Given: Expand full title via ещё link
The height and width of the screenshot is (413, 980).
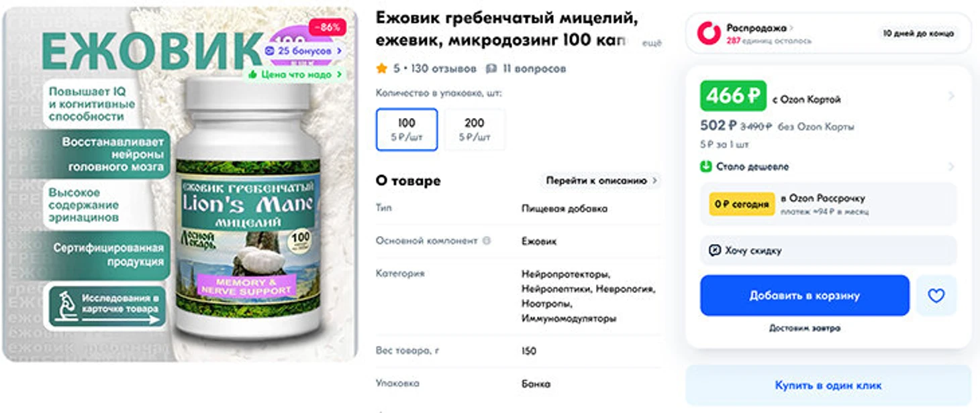Looking at the screenshot, I should pyautogui.click(x=653, y=43).
